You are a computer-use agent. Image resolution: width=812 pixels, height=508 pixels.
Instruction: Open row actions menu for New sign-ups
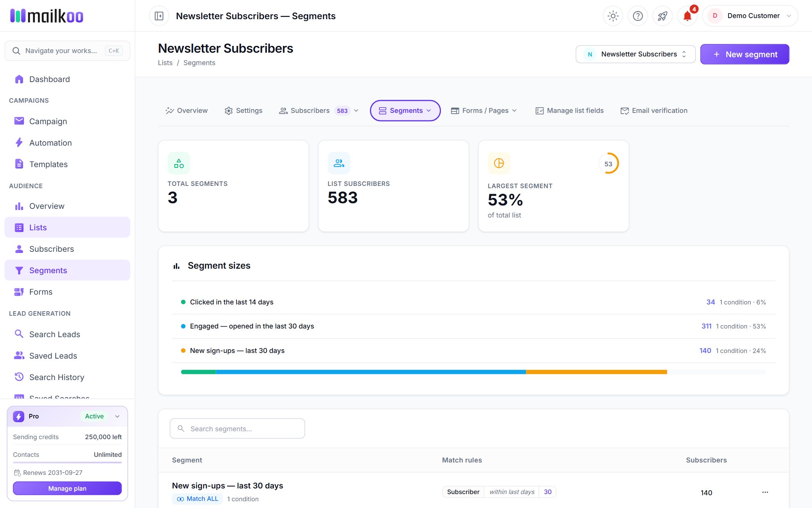765,492
